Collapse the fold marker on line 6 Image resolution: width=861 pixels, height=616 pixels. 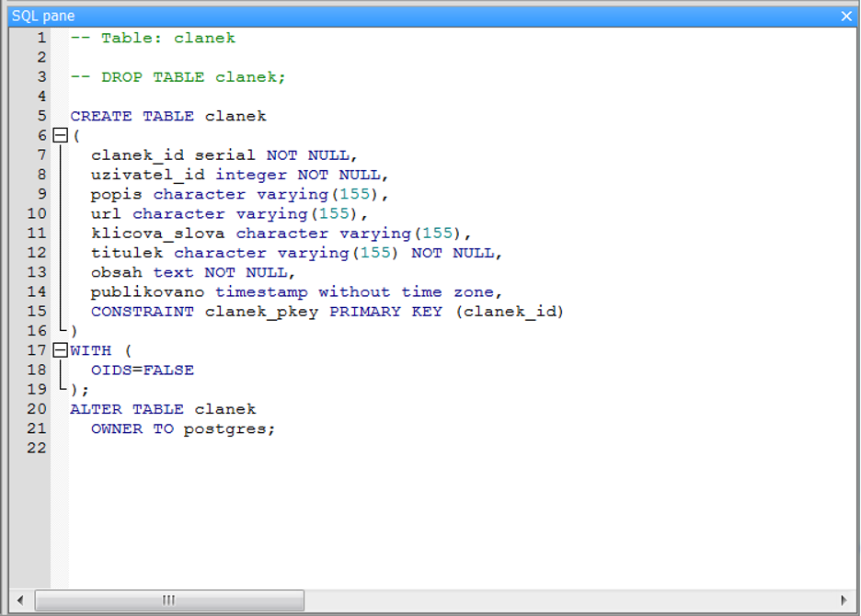[60, 135]
